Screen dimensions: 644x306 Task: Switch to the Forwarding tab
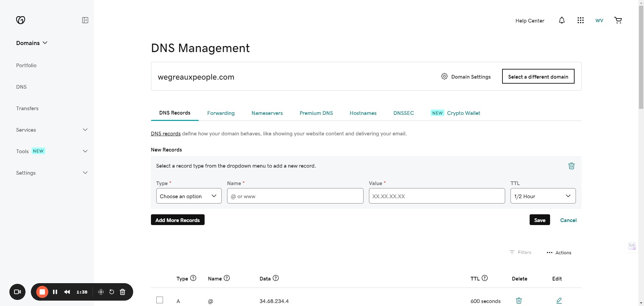click(221, 113)
